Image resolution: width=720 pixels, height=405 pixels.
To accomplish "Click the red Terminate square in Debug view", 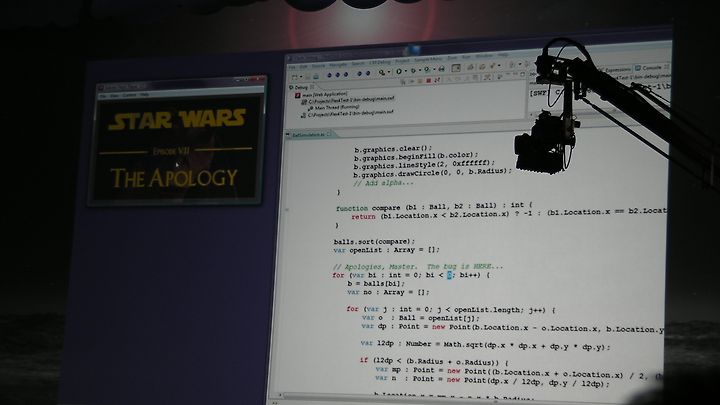I will pos(428,80).
